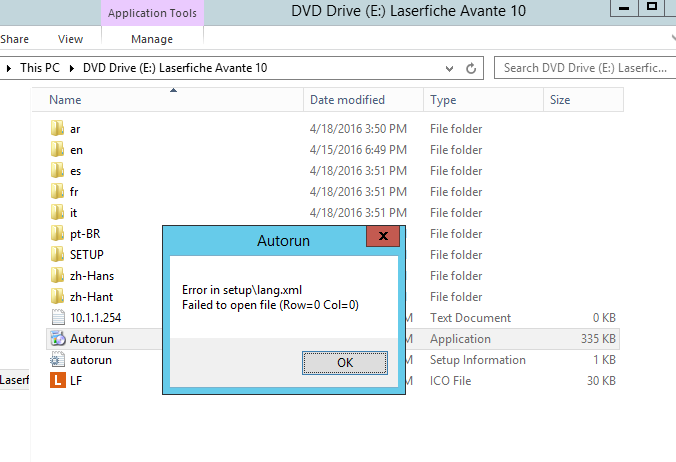
Task: Click the autorun setup information icon
Action: pos(57,359)
